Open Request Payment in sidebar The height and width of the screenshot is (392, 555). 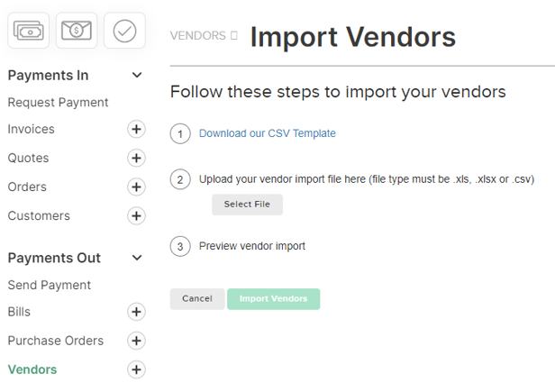pos(58,103)
